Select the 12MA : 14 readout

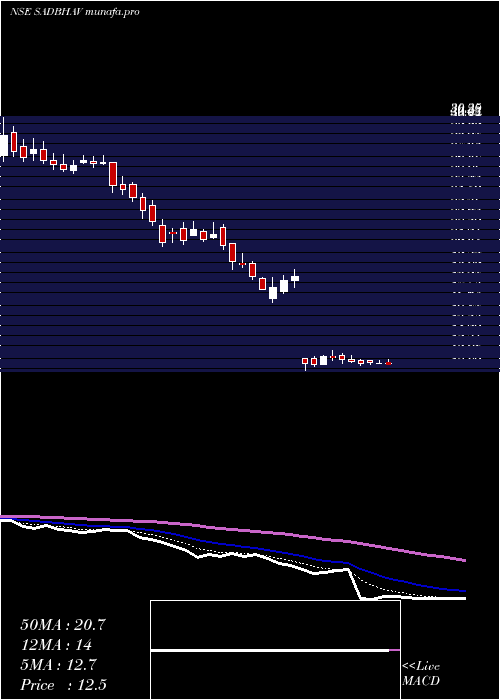click(56, 645)
